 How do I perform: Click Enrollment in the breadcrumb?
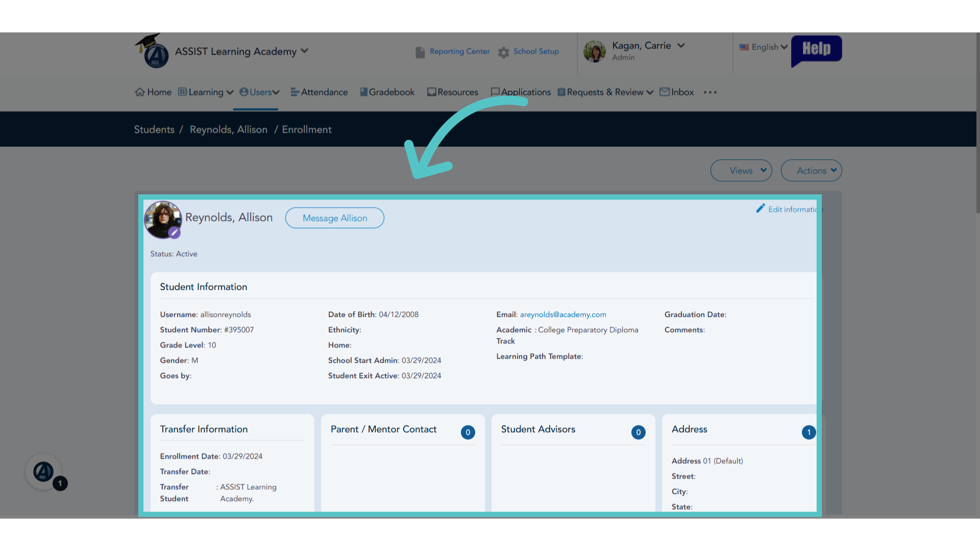pyautogui.click(x=307, y=130)
